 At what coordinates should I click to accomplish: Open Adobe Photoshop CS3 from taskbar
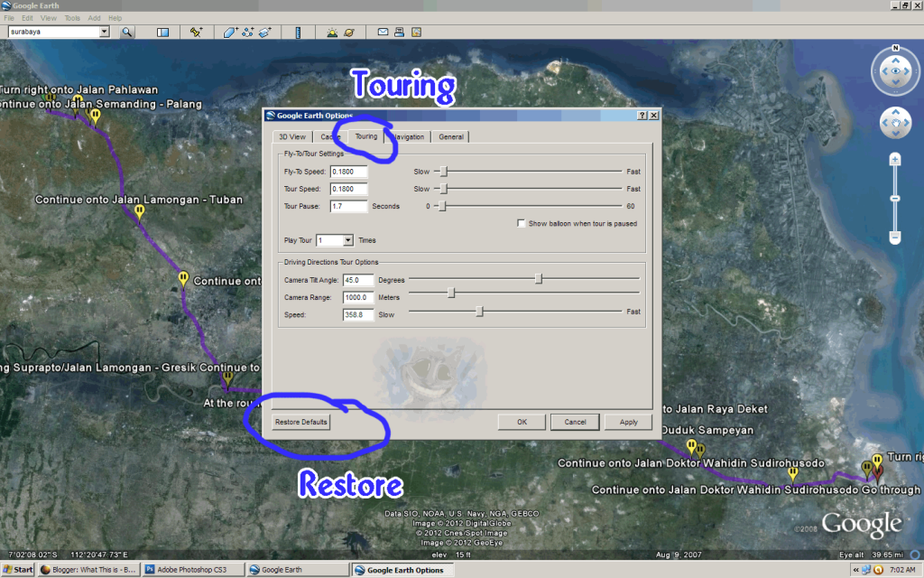coord(193,570)
